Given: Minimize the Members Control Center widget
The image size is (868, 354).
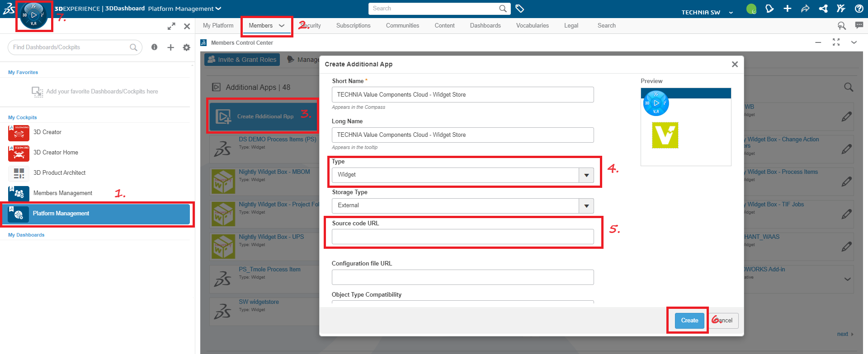Looking at the screenshot, I should (818, 42).
